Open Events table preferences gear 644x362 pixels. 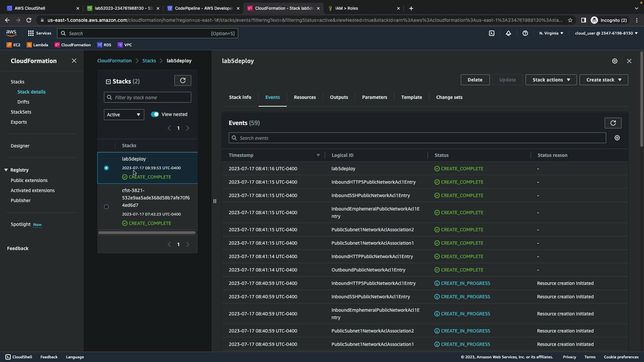click(617, 138)
